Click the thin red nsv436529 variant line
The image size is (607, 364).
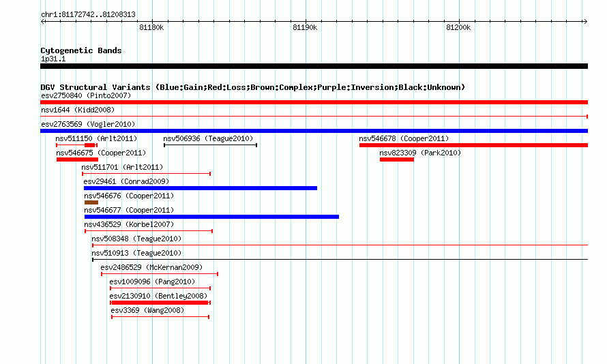[149, 231]
